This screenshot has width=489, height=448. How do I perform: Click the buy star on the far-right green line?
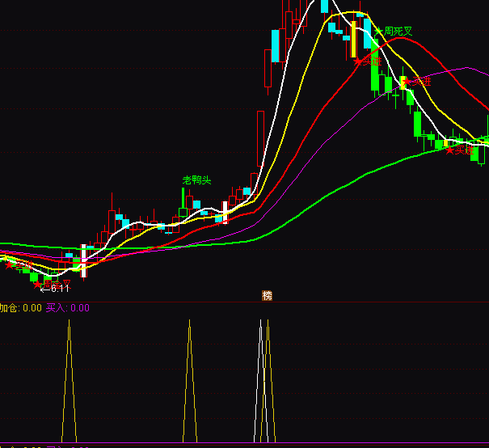click(x=450, y=150)
